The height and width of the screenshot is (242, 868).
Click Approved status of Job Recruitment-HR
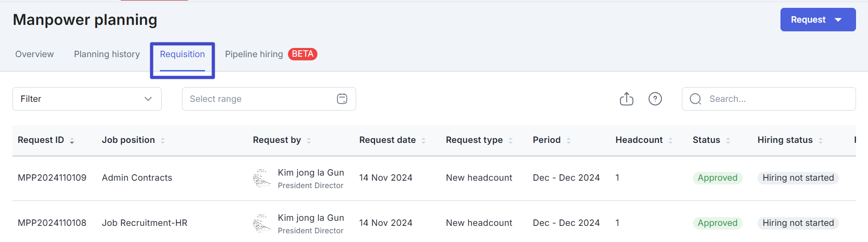pos(717,223)
